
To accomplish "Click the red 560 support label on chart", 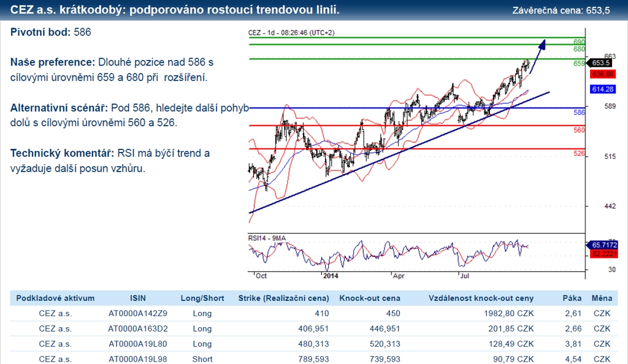I will (579, 130).
